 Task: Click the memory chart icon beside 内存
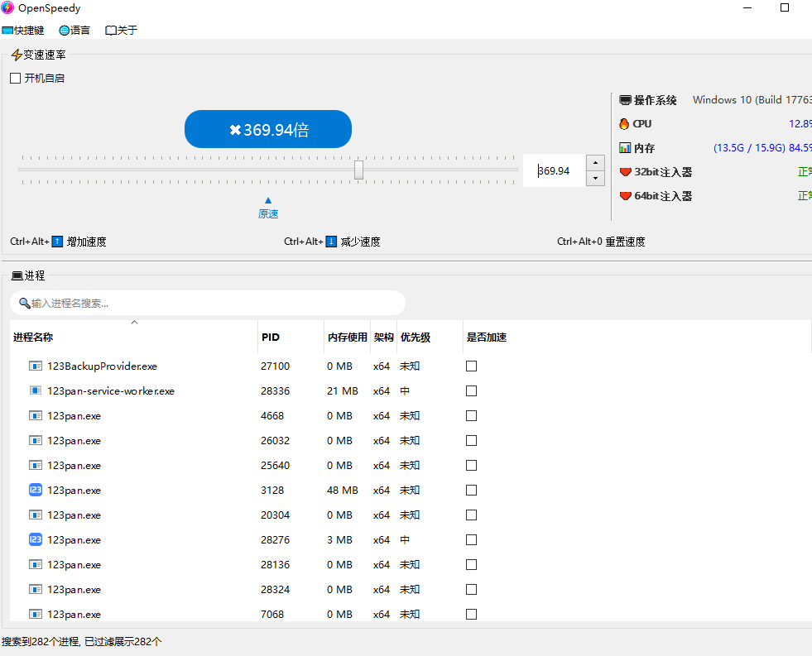tap(625, 147)
